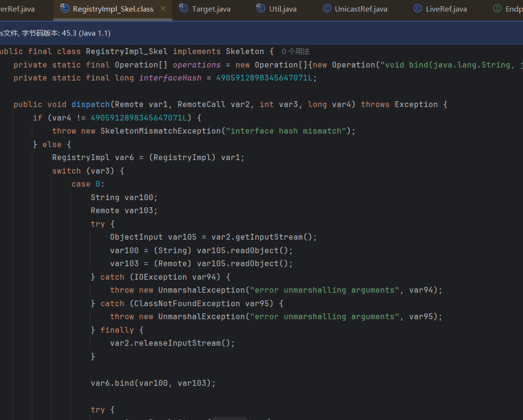Click the Target.java tab's class icon

(x=184, y=9)
